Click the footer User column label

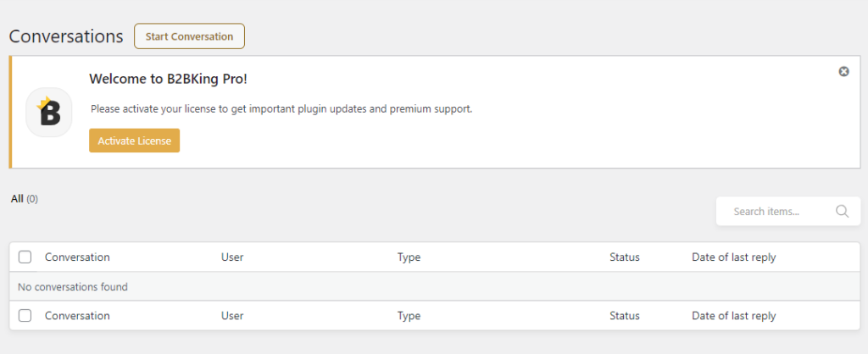coord(232,316)
